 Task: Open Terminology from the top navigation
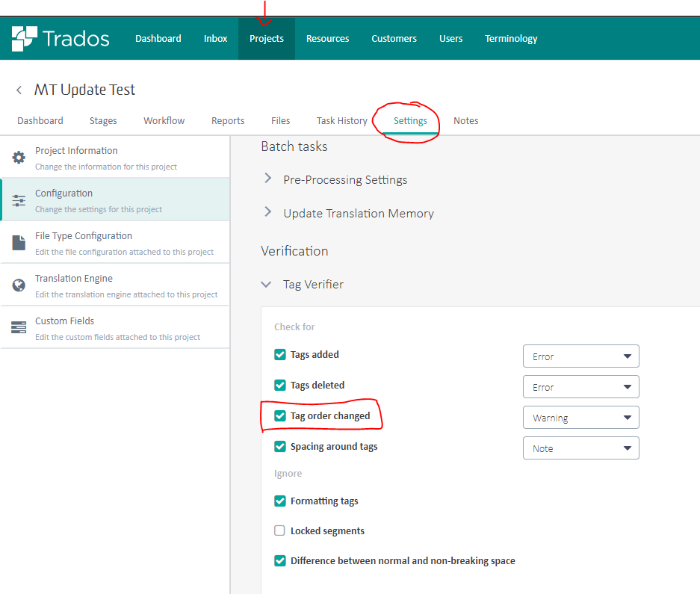coord(511,38)
